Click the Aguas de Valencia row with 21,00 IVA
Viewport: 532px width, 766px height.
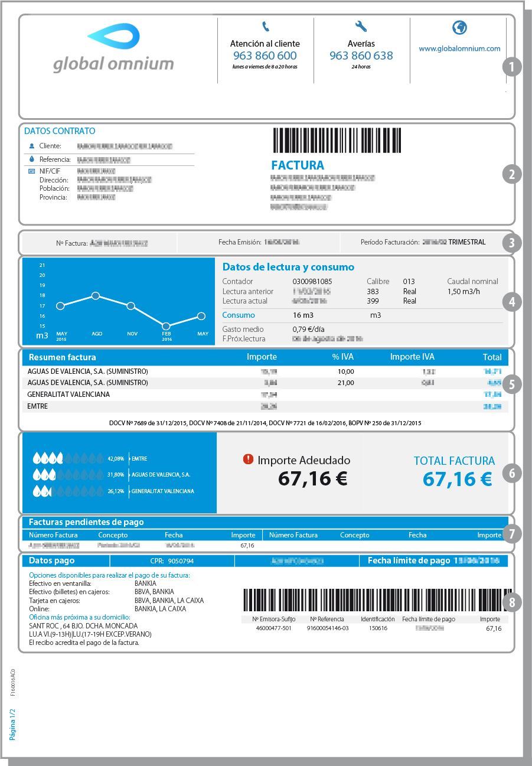[265, 383]
